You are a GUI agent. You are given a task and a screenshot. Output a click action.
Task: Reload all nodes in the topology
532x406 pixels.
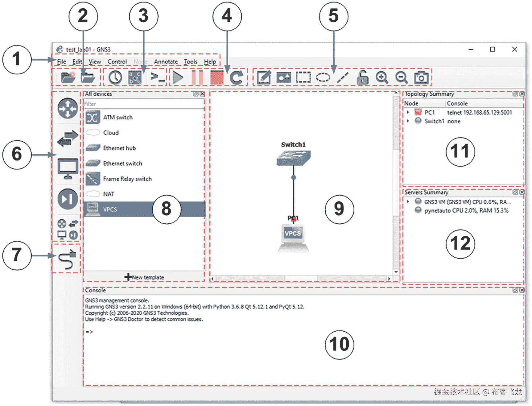click(x=237, y=78)
